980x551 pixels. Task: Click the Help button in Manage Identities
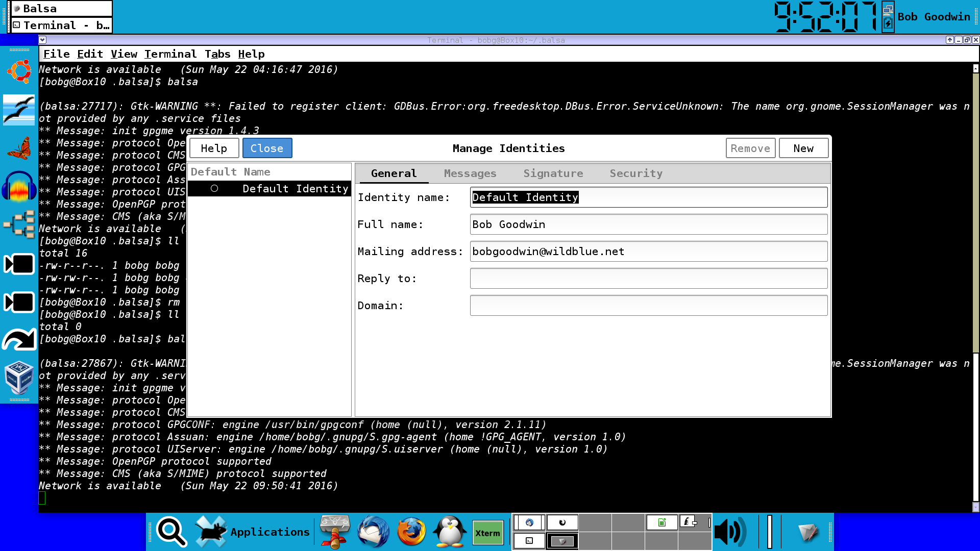[x=214, y=148]
